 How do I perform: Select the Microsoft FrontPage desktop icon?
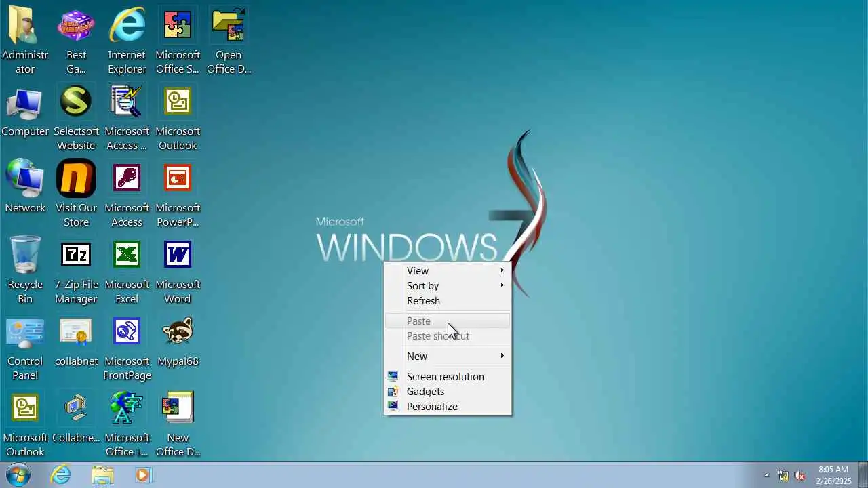coord(127,347)
